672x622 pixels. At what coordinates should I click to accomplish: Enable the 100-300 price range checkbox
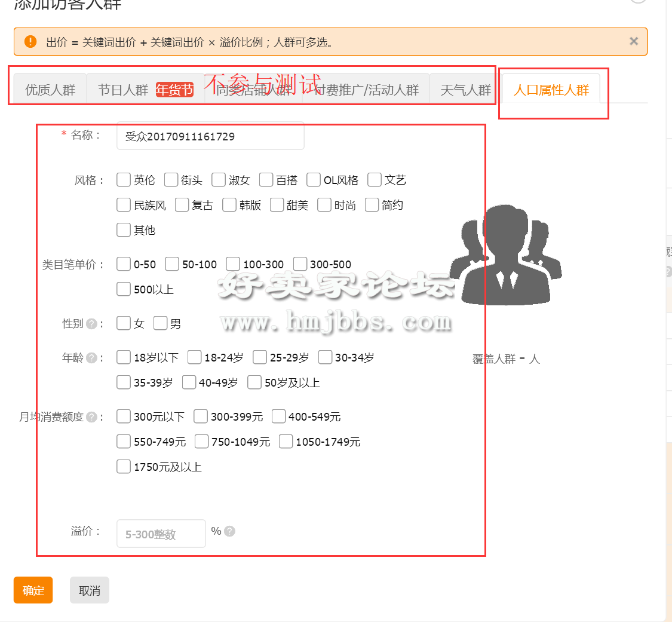(233, 264)
